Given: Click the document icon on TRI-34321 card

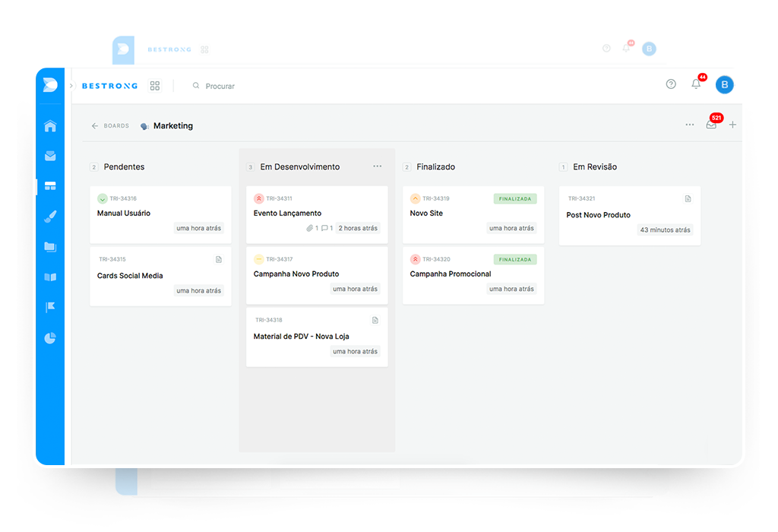Looking at the screenshot, I should 688,199.
